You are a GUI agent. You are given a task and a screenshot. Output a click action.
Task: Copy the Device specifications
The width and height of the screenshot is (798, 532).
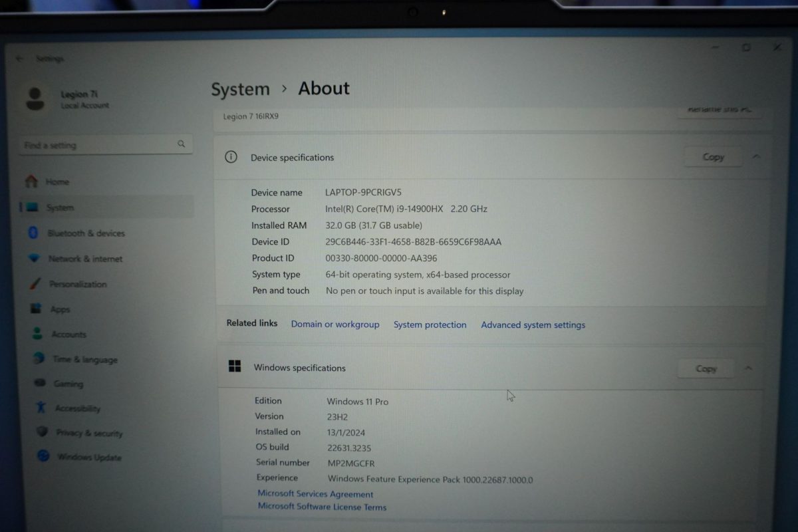[x=712, y=156]
